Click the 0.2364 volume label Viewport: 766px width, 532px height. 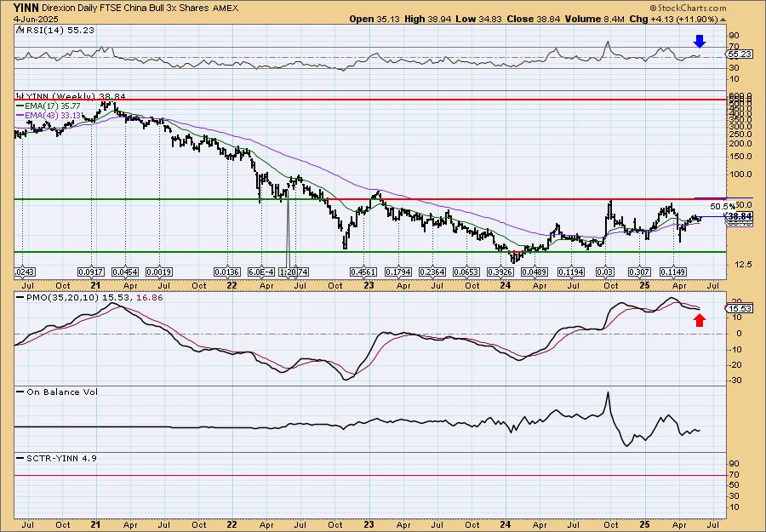point(432,272)
